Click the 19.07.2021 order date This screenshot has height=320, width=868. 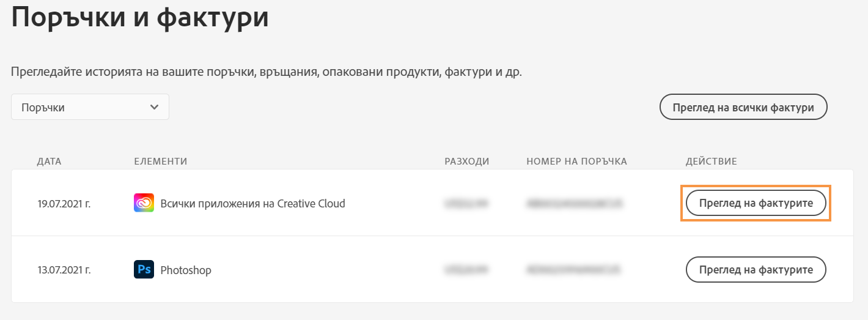[x=64, y=204]
